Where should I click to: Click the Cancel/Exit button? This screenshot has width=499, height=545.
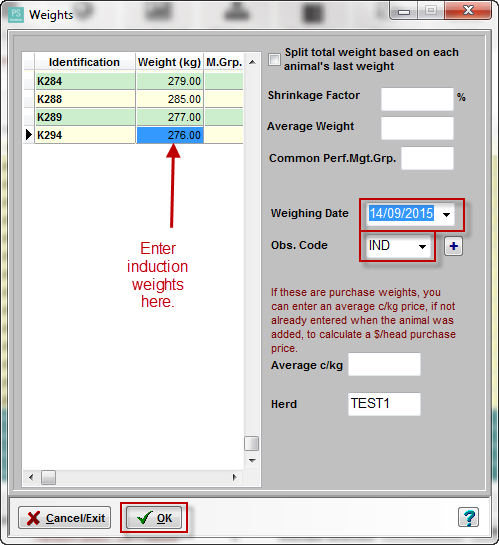tap(65, 518)
